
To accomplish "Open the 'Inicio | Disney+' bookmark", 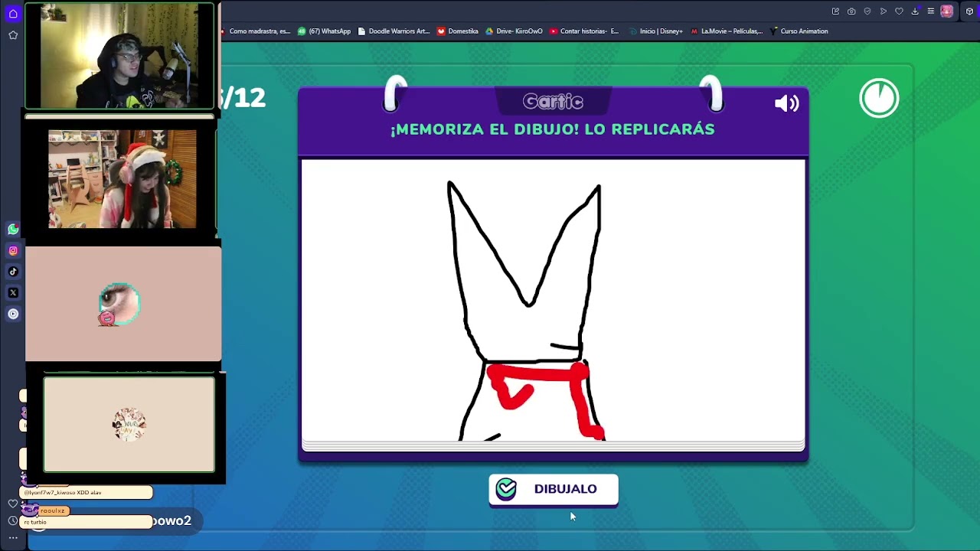I will click(656, 31).
